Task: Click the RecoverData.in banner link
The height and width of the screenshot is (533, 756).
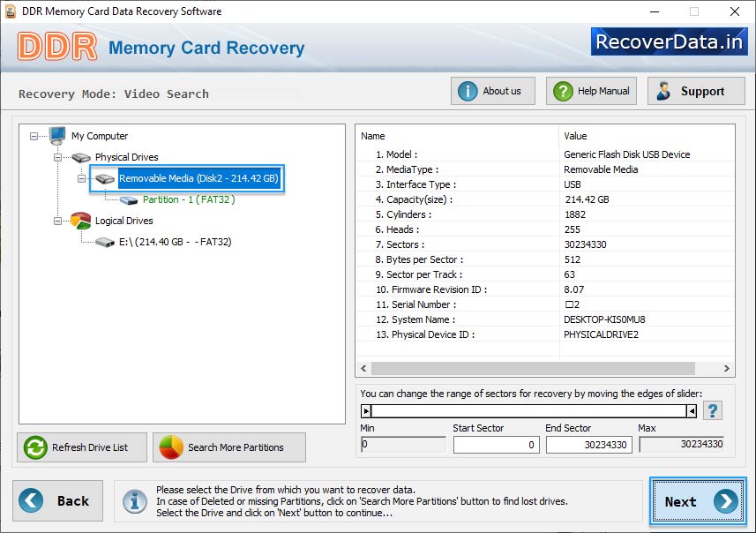Action: [670, 41]
